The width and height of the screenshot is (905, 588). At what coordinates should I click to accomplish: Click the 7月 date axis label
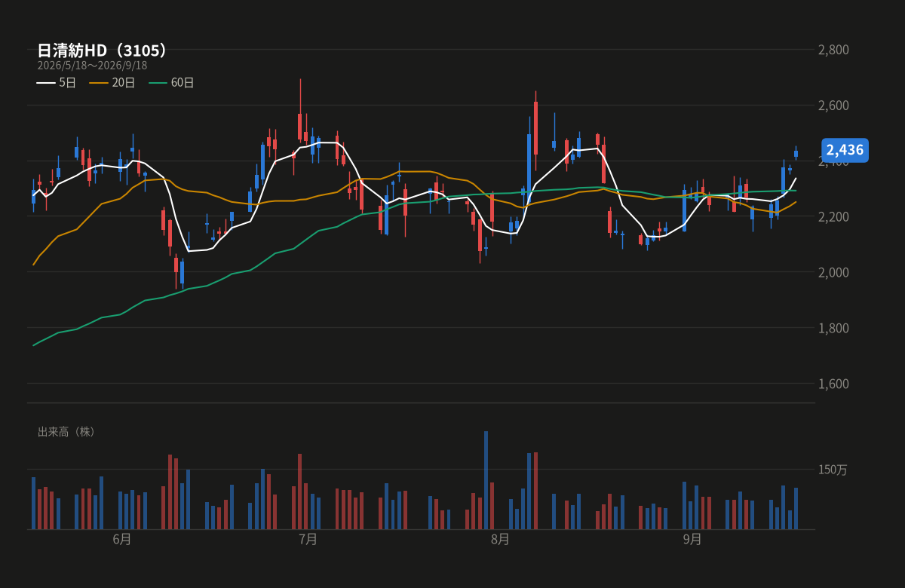308,540
